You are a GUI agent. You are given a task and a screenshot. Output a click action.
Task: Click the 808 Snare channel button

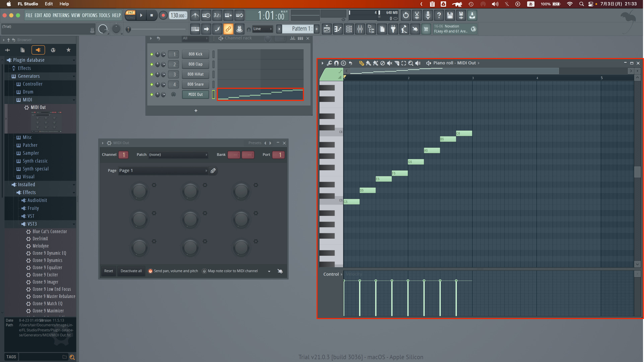click(196, 84)
